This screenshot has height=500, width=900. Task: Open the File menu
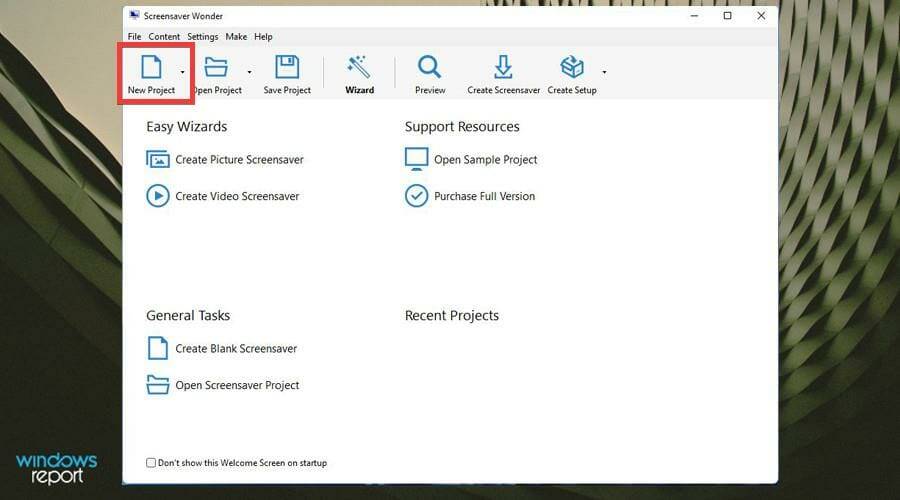tap(134, 37)
